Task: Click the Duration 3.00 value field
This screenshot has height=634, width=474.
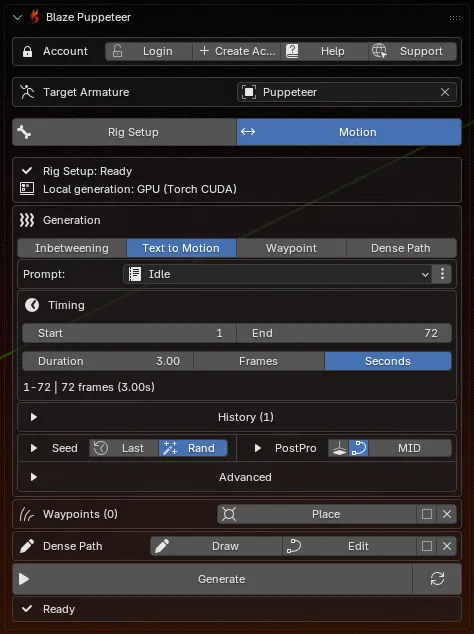Action: 108,361
